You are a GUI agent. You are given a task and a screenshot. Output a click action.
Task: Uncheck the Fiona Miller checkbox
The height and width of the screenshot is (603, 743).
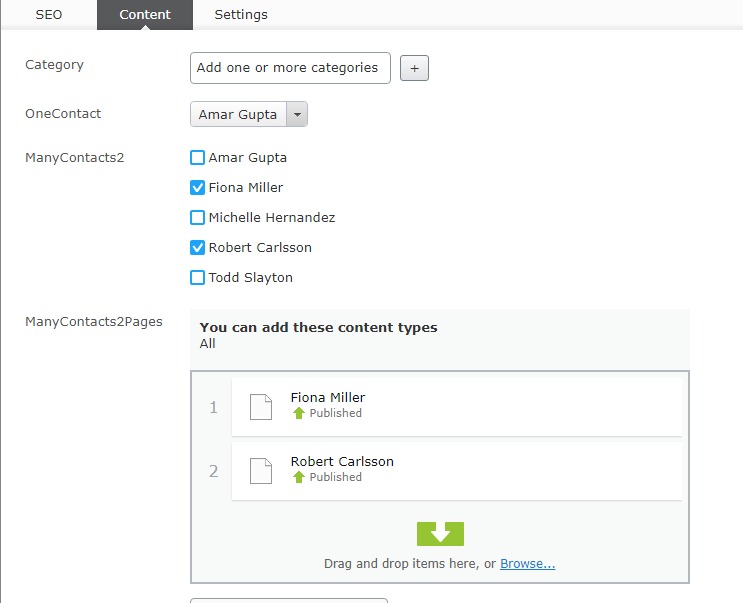[198, 188]
